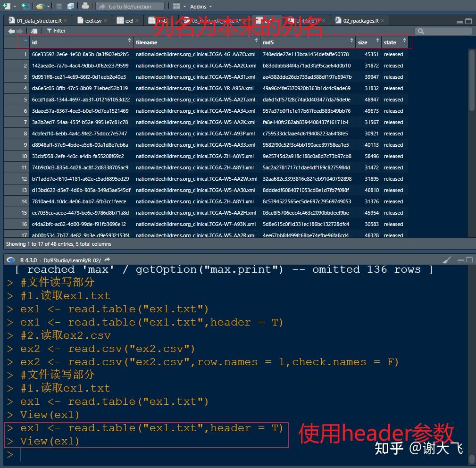Click the data viewer search field
Viewport: 476px width, 468px height.
(443, 31)
